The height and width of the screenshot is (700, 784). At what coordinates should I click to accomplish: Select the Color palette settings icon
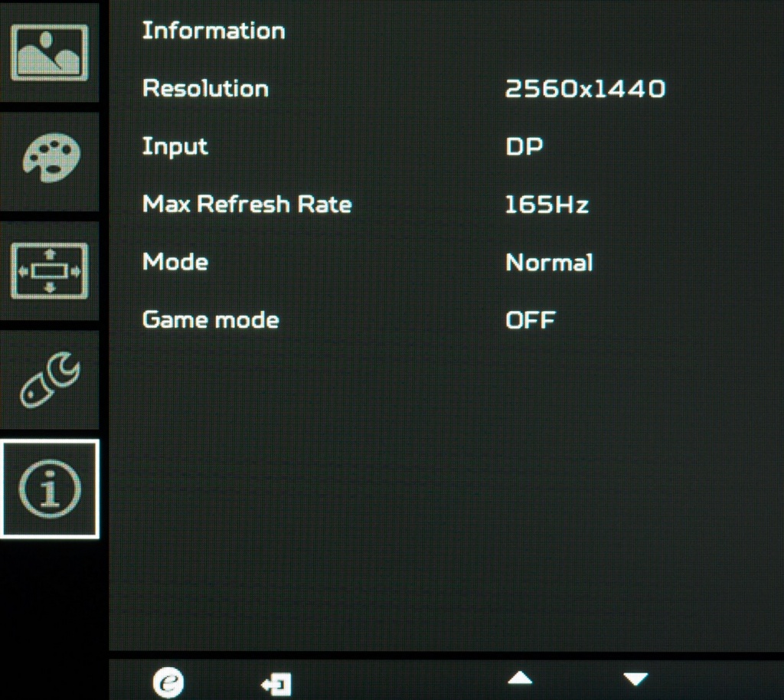(50, 159)
